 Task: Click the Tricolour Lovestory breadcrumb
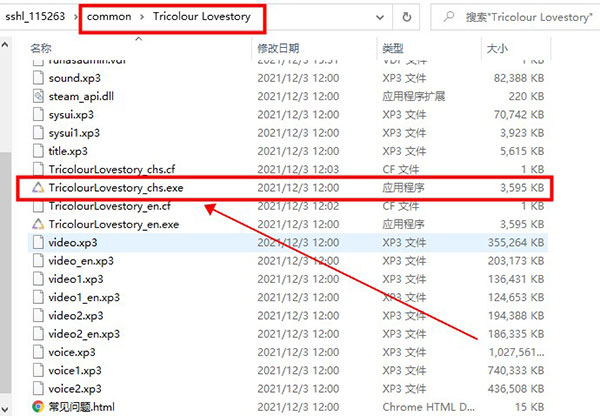(202, 16)
